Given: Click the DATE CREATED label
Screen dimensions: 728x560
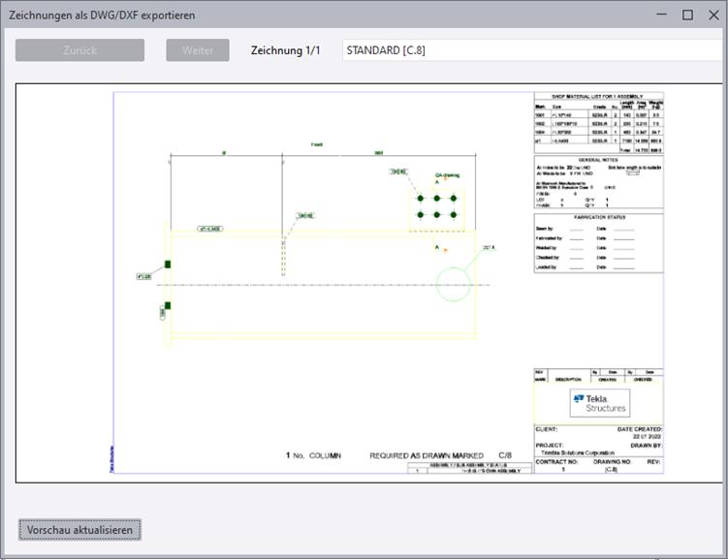Looking at the screenshot, I should pos(640,429).
